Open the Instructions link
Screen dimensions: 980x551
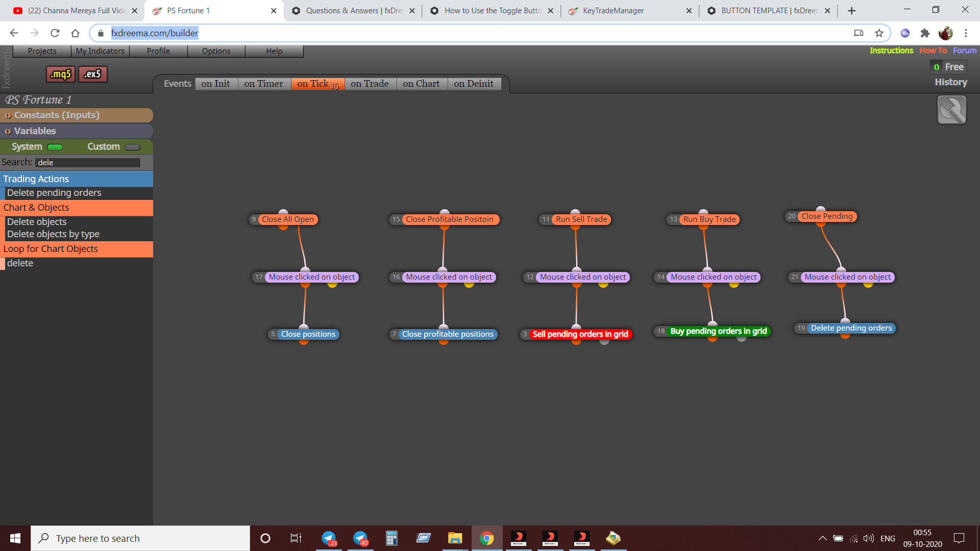891,51
